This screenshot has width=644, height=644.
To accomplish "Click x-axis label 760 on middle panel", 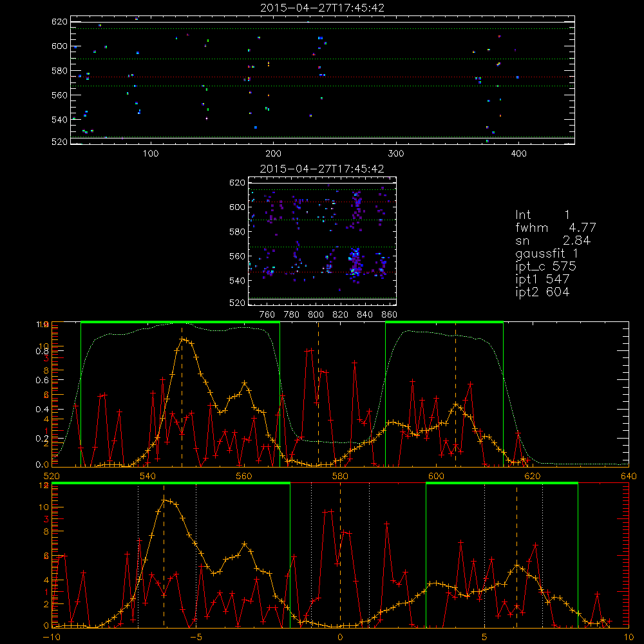I will [267, 315].
